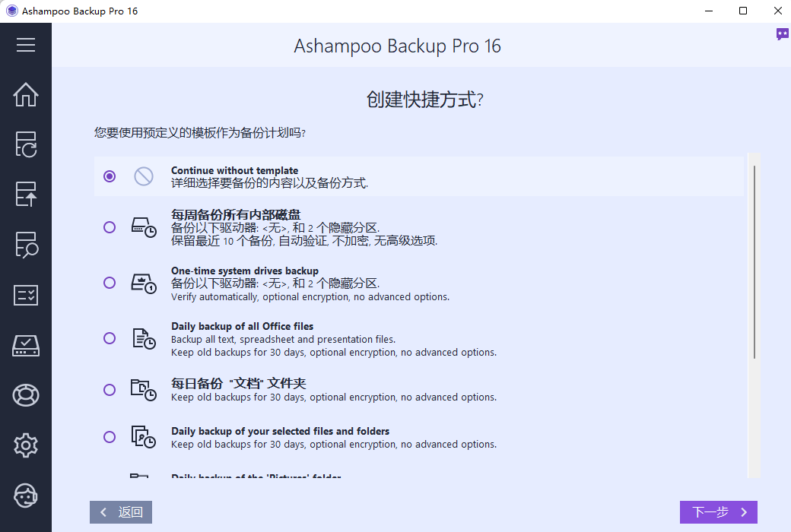The width and height of the screenshot is (791, 532).
Task: Click the selected files and folders backup icon
Action: point(144,437)
